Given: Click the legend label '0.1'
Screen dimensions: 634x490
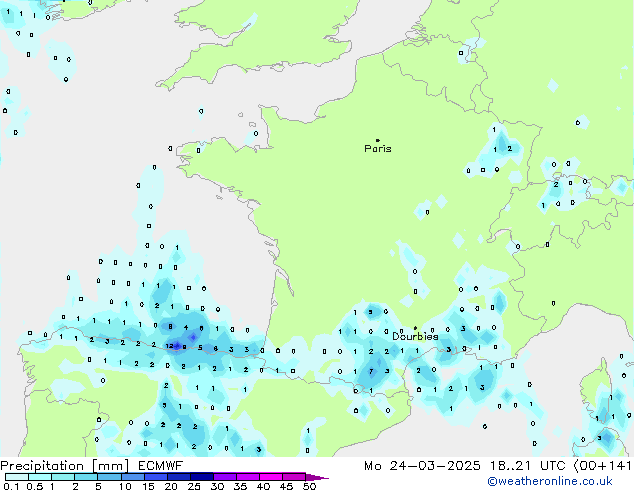Looking at the screenshot, I should click(11, 486).
